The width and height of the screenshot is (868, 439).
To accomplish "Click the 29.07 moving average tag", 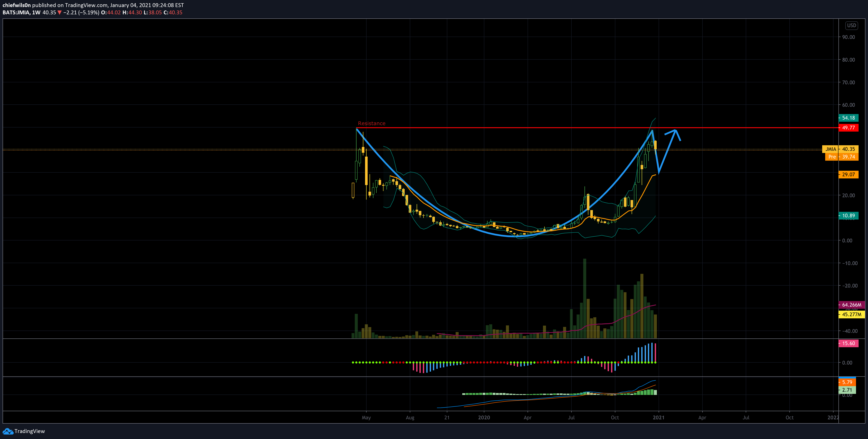I will tap(848, 174).
